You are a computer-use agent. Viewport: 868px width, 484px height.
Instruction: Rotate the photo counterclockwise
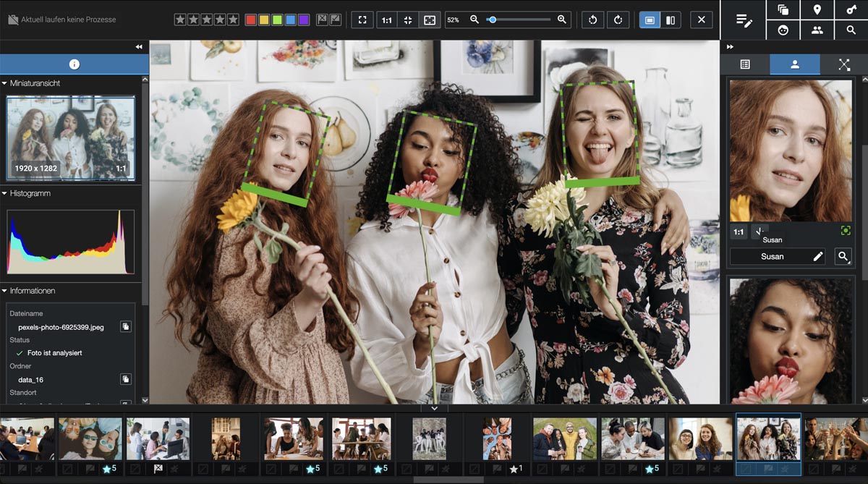click(x=592, y=20)
